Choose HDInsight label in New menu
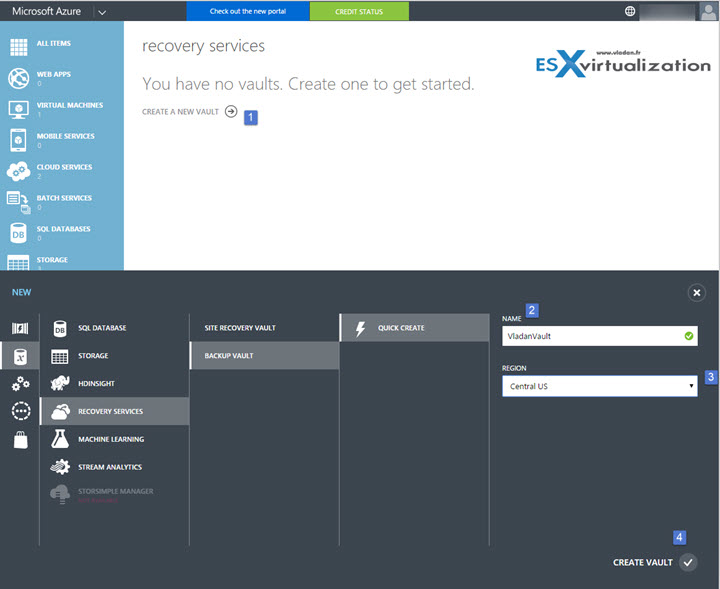Image resolution: width=720 pixels, height=589 pixels. click(x=96, y=383)
